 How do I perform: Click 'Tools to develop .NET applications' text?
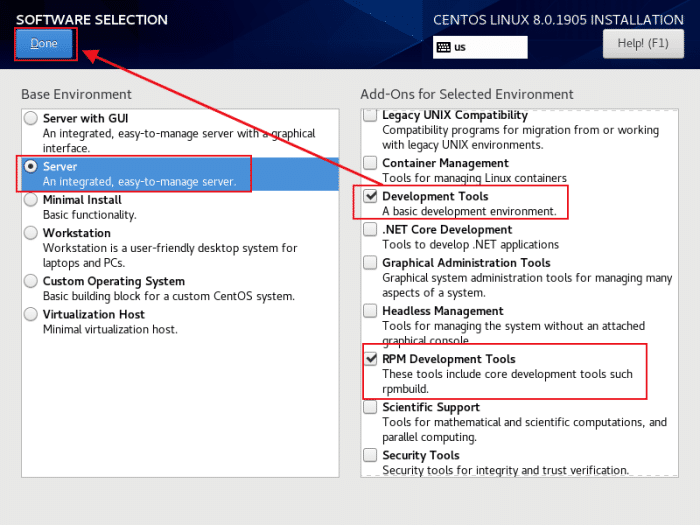(x=471, y=245)
